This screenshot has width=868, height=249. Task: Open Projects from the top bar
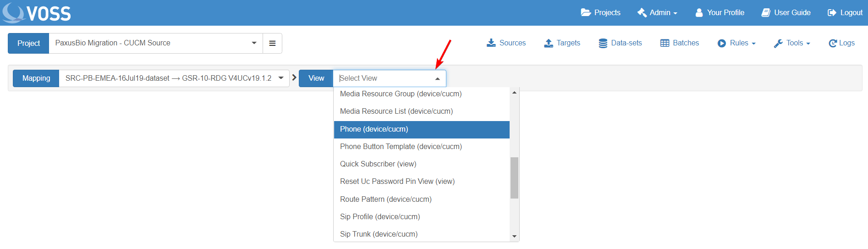coord(600,13)
